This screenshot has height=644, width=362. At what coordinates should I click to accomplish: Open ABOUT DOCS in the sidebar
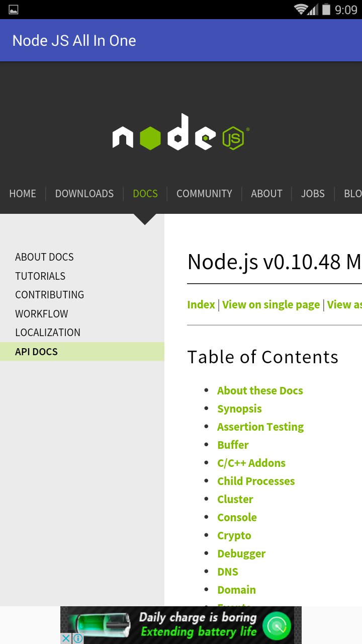pyautogui.click(x=44, y=257)
